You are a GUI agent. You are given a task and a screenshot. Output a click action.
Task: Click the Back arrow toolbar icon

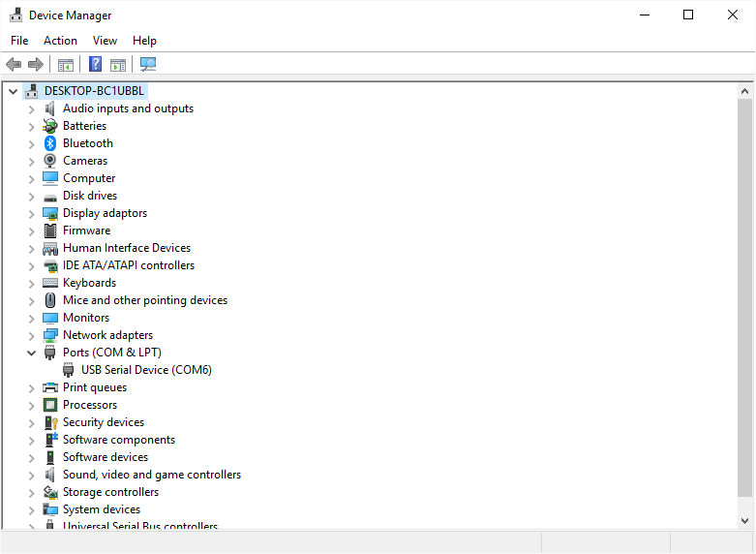tap(14, 64)
